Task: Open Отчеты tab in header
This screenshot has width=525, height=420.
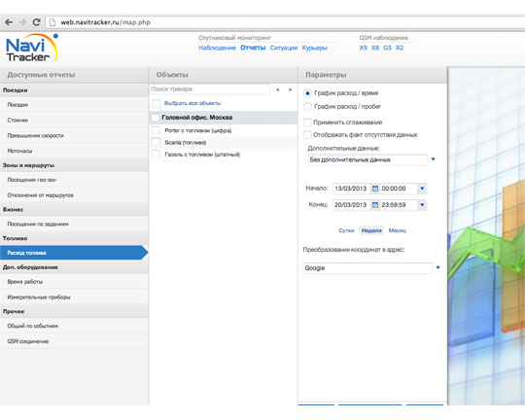Action: pos(253,48)
